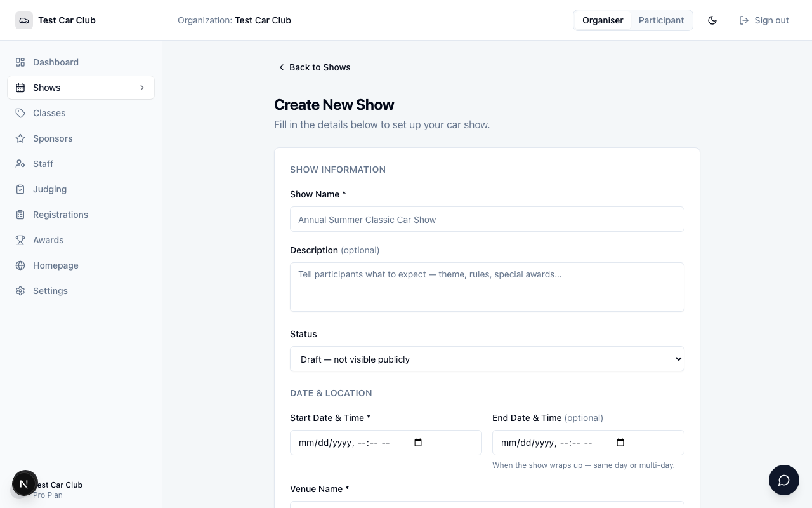The image size is (812, 508).
Task: Open the Status dropdown showing Draft
Action: point(487,359)
